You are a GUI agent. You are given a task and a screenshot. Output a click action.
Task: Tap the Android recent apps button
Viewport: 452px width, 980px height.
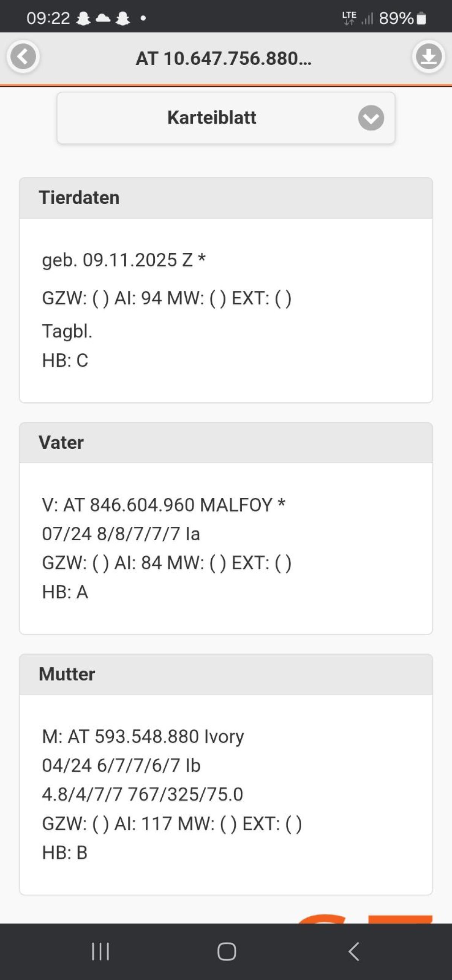101,951
